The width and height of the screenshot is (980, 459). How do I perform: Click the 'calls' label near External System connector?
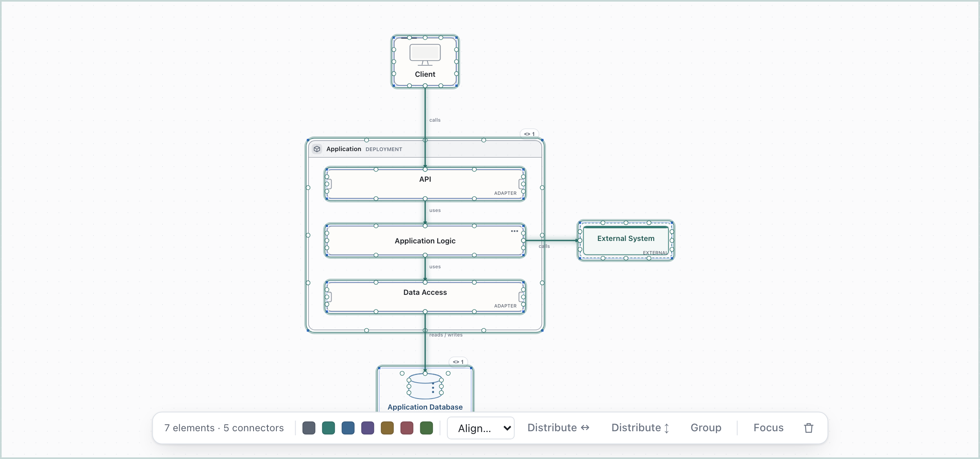pos(544,246)
